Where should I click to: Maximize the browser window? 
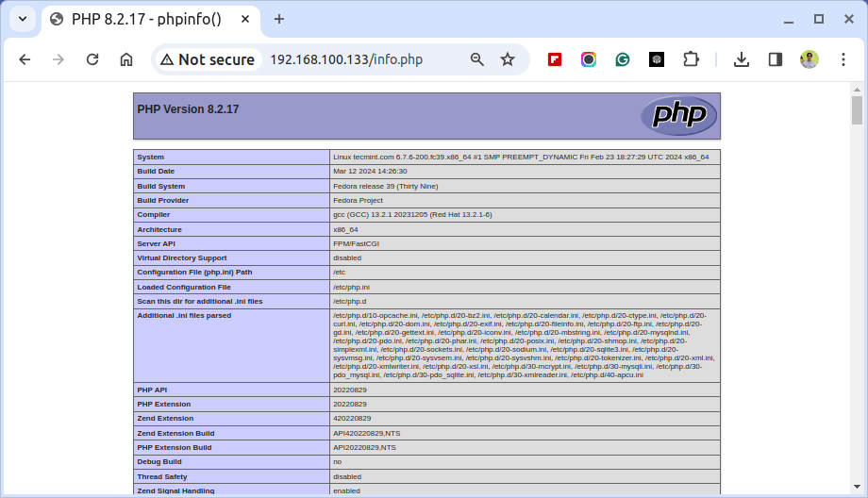(819, 20)
